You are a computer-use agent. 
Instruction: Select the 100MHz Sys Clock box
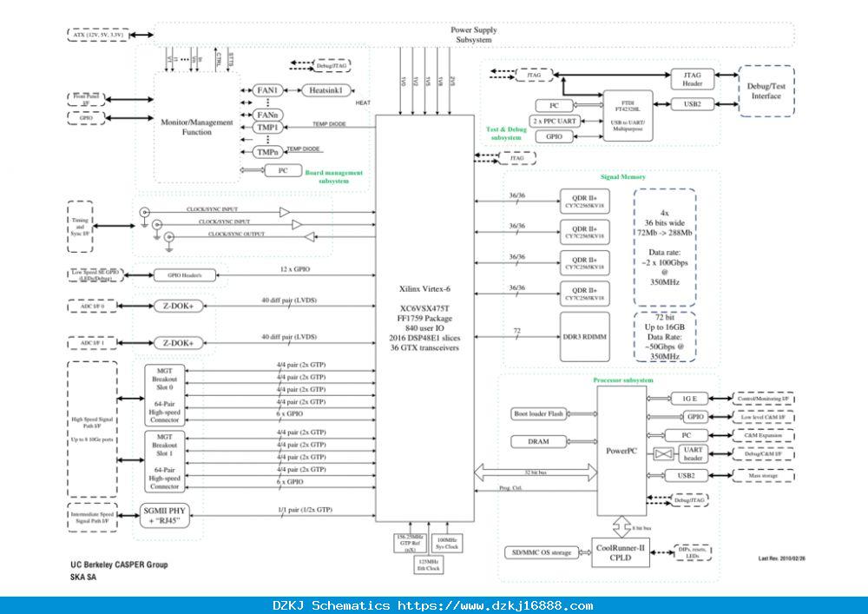pyautogui.click(x=447, y=543)
